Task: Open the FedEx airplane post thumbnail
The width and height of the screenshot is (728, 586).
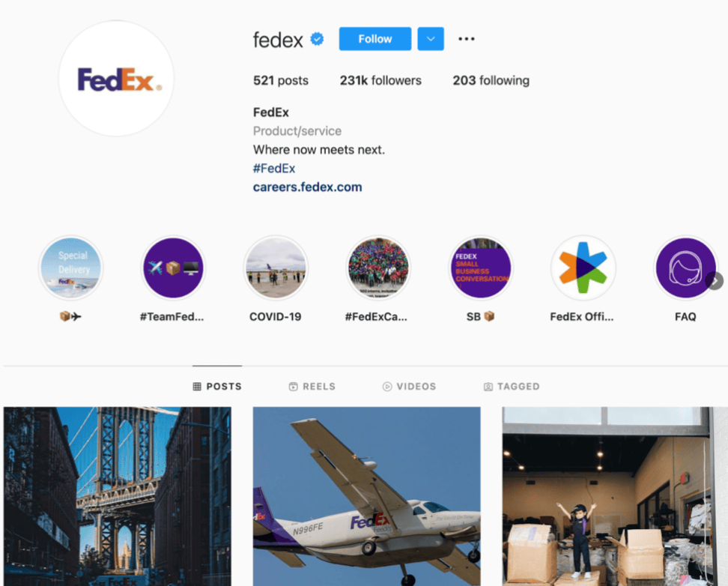Action: [367, 496]
